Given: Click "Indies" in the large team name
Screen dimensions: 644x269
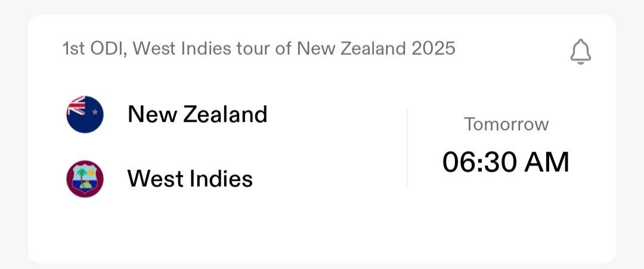Looking at the screenshot, I should tap(222, 178).
